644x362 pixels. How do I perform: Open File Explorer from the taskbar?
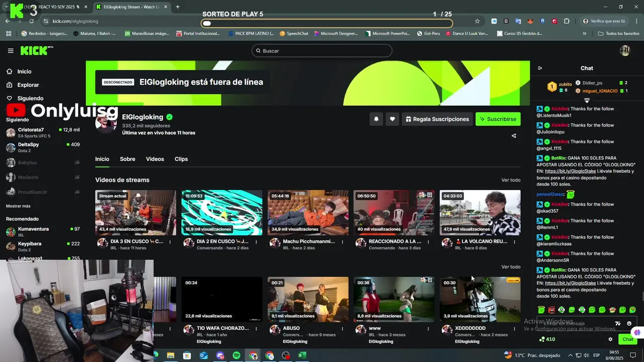171,355
